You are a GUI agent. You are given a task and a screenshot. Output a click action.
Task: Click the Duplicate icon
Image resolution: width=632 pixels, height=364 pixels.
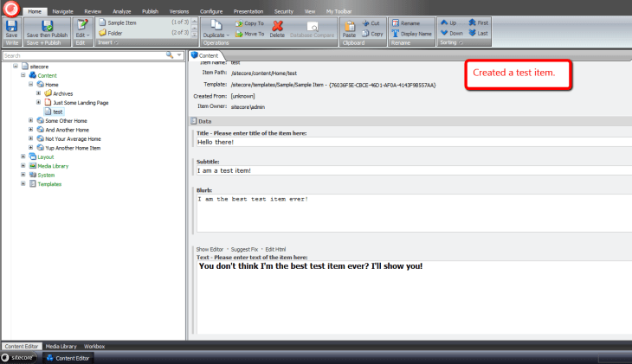(216, 25)
